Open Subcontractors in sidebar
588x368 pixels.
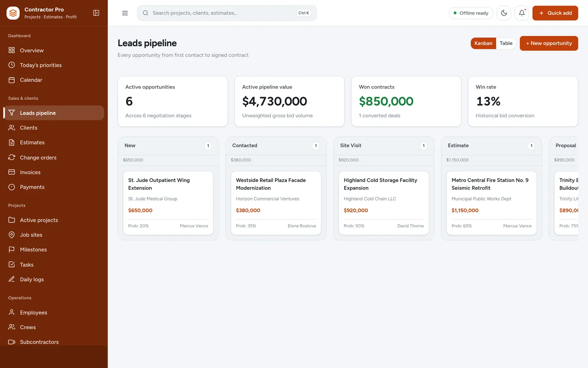(54, 342)
